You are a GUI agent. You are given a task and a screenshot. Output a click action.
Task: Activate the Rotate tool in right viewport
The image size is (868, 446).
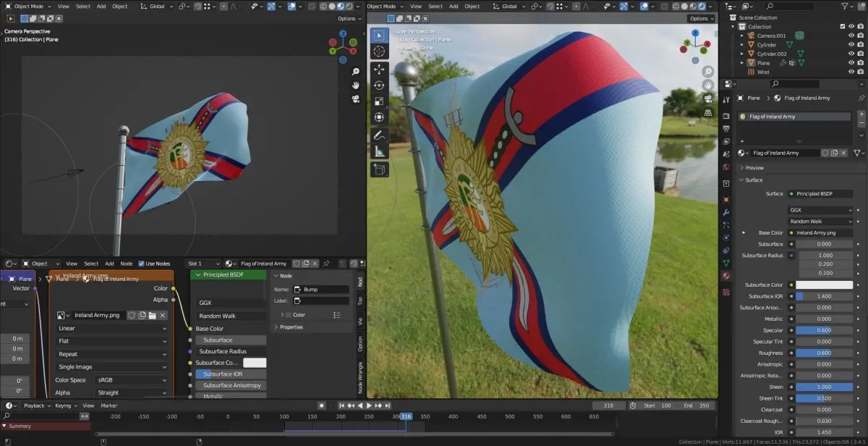pyautogui.click(x=380, y=85)
